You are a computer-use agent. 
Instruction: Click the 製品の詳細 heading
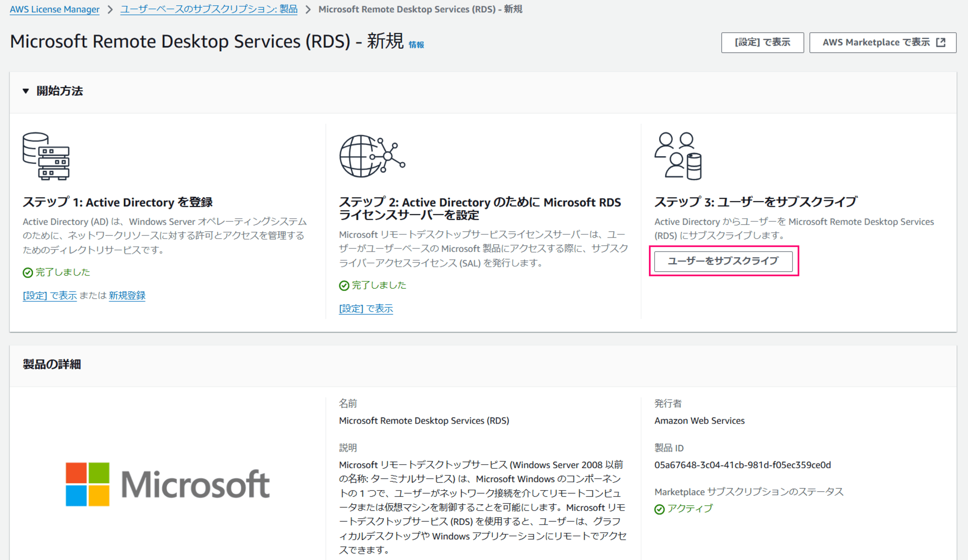point(52,364)
